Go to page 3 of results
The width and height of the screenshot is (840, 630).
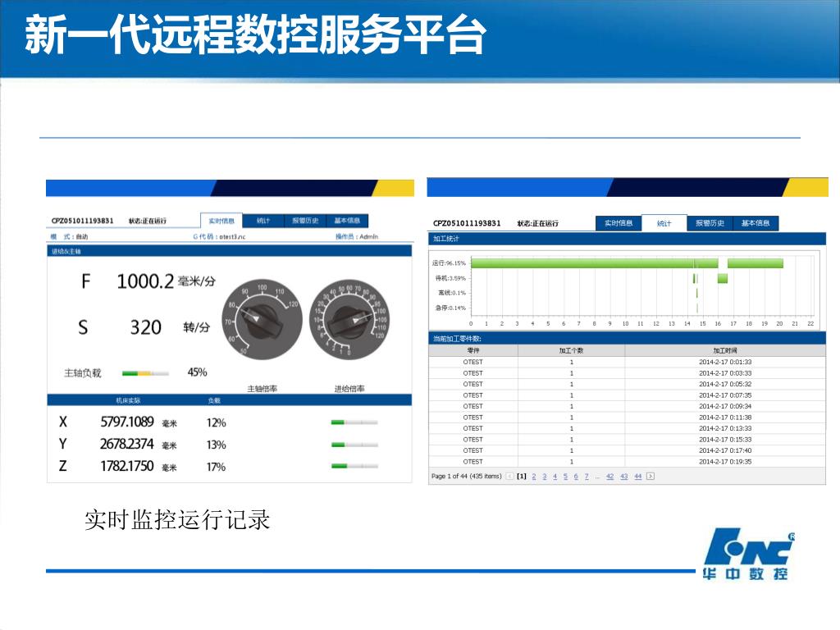click(x=545, y=477)
